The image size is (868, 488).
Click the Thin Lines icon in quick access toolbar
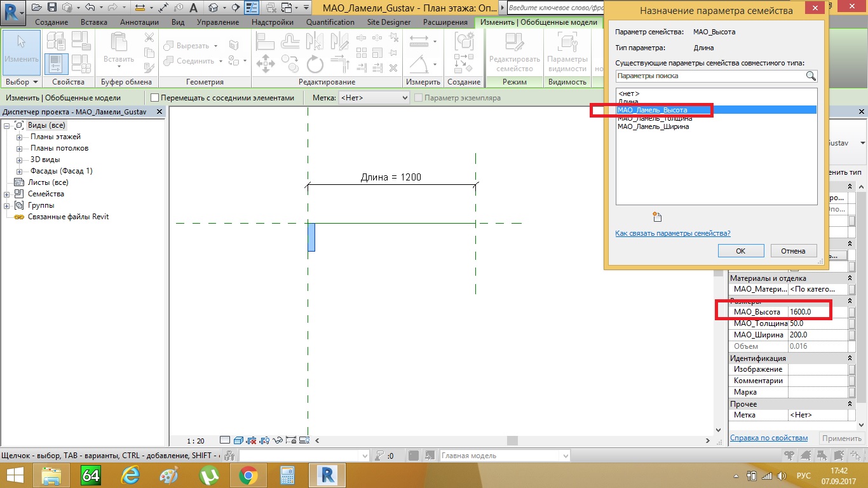252,8
